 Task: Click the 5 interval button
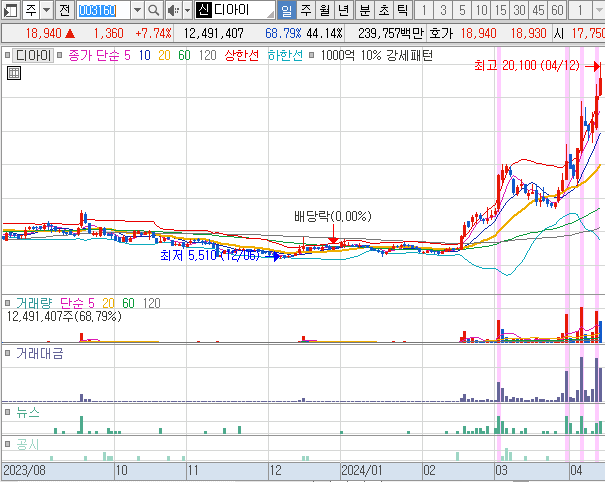pyautogui.click(x=462, y=10)
